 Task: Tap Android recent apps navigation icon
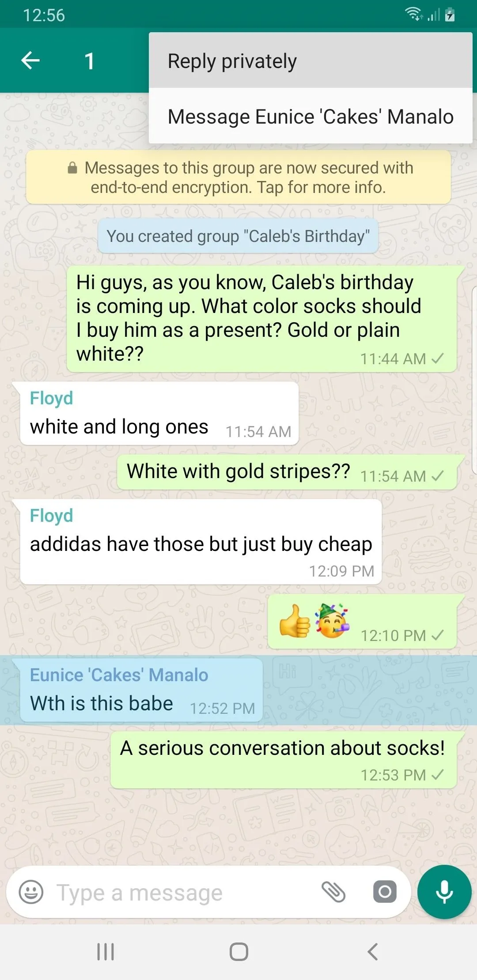click(x=106, y=952)
